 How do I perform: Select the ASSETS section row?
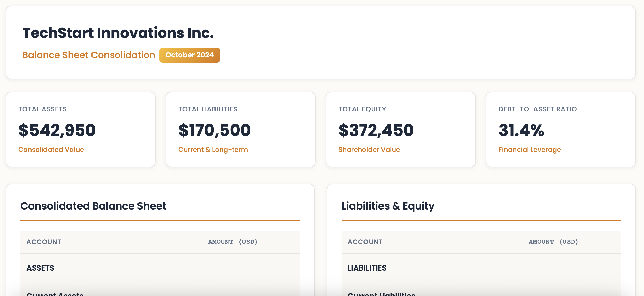(160, 268)
